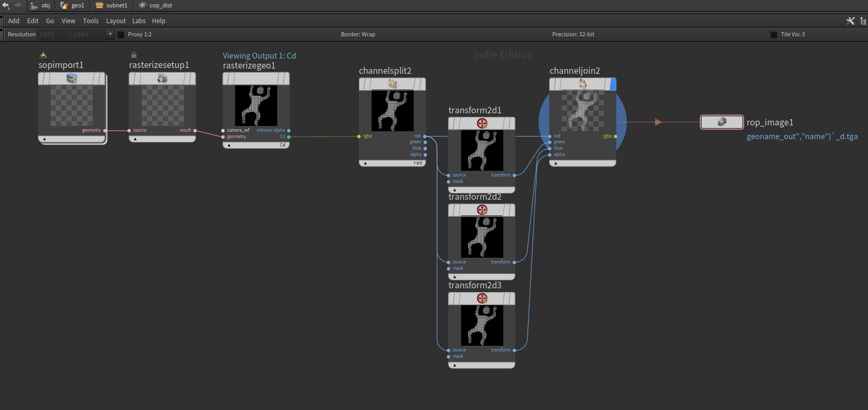The width and height of the screenshot is (868, 410).
Task: Click the Cd output port on rasterizegeo1
Action: [289, 136]
